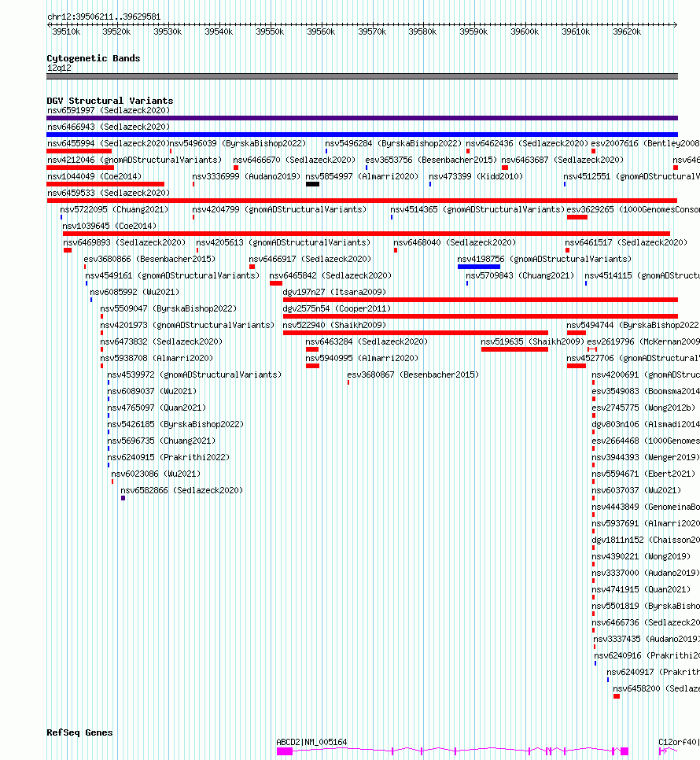Select nsv473399 (Kidd2010) label
This screenshot has height=760, width=700.
476,176
